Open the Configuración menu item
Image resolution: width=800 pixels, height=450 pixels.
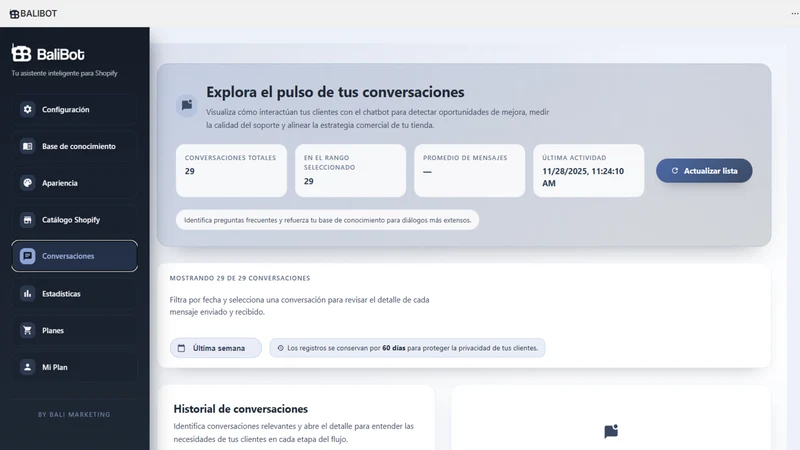(x=74, y=109)
